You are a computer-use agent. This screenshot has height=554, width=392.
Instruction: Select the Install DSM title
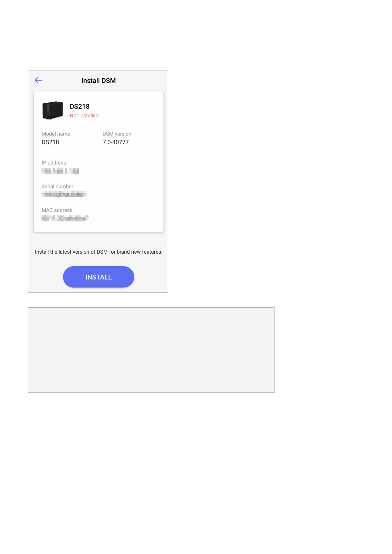point(98,81)
